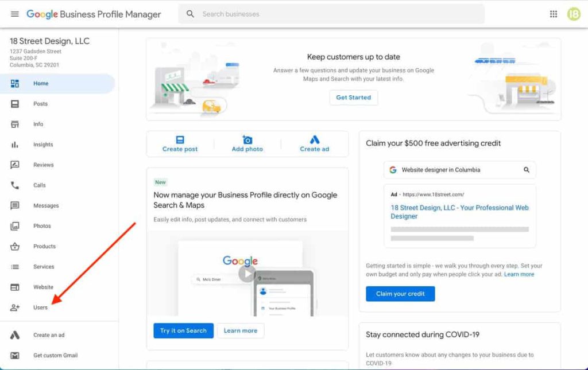This screenshot has height=370, width=588.
Task: Click the Info storefront icon
Action: click(x=14, y=124)
